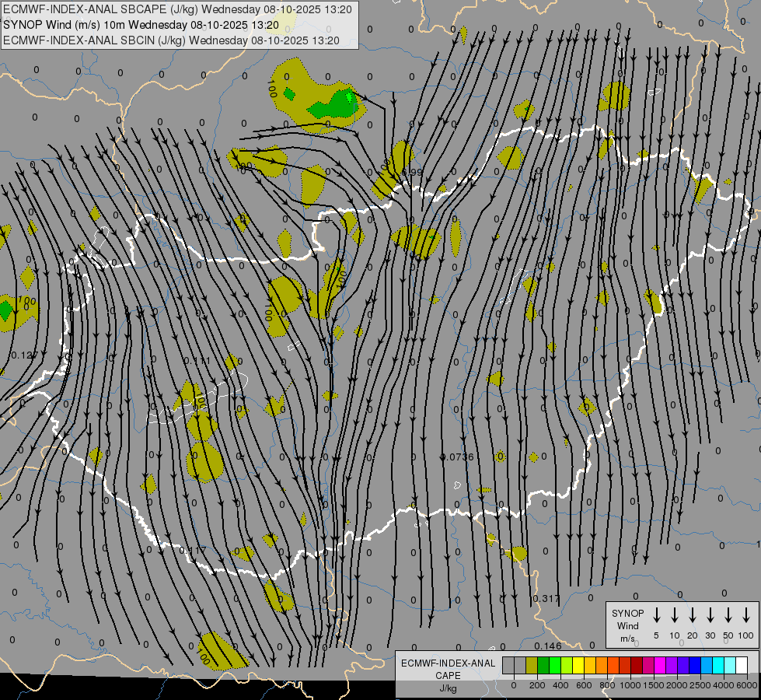Click the 4000 tick label on the CAPE scale
This screenshot has height=700, width=761.
pos(724,685)
